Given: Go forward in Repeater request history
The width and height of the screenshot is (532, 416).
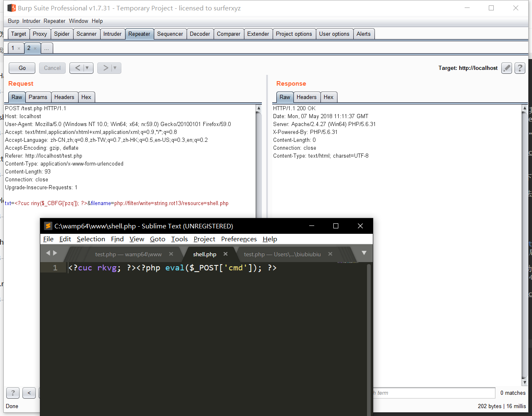Looking at the screenshot, I should click(x=105, y=68).
